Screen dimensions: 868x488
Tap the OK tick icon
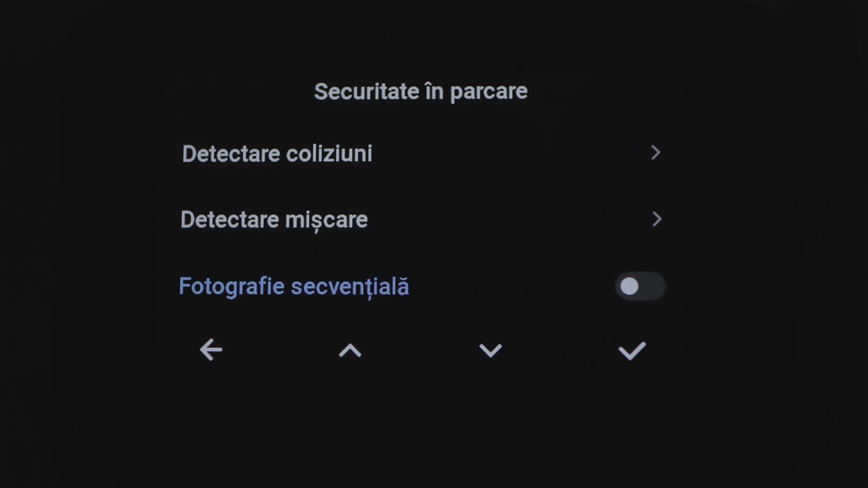[631, 351]
